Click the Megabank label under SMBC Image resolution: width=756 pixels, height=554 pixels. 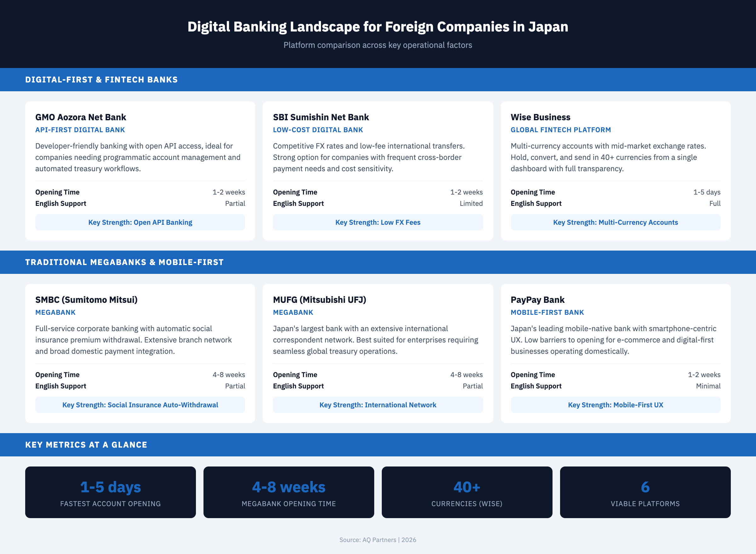click(55, 312)
